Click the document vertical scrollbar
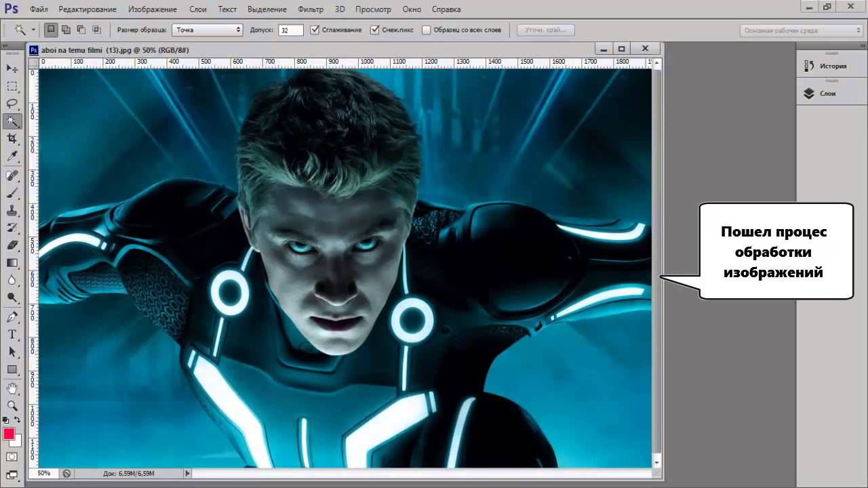Screen dimensions: 868x488 (656, 263)
